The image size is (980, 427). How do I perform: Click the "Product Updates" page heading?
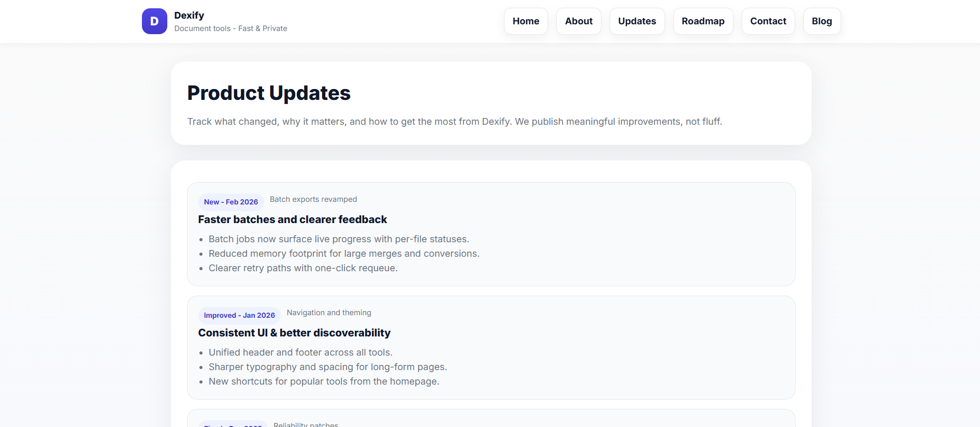pos(269,93)
